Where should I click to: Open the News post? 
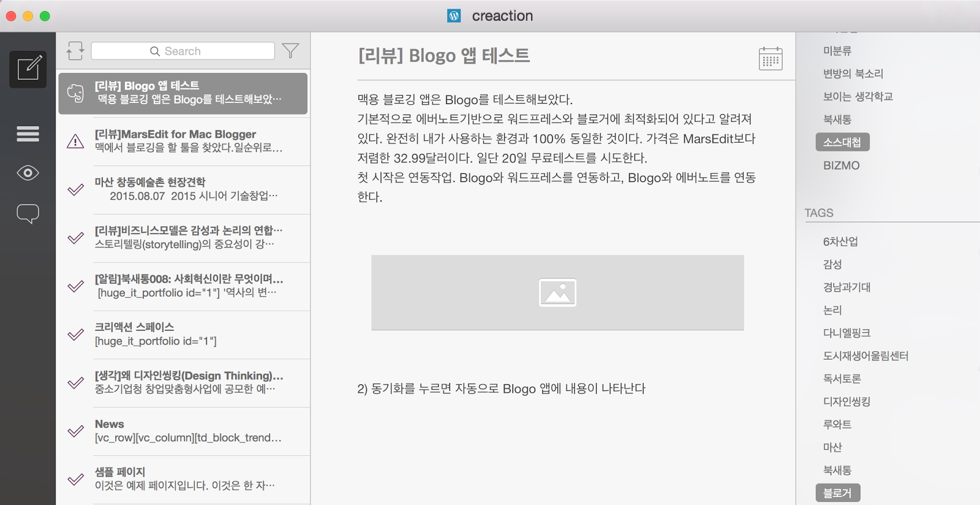tap(183, 431)
